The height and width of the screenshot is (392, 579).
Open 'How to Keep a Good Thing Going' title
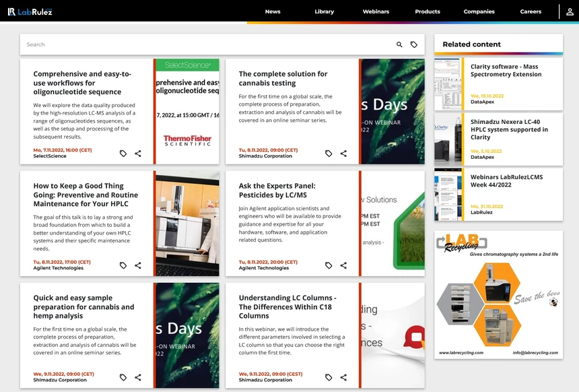click(86, 195)
